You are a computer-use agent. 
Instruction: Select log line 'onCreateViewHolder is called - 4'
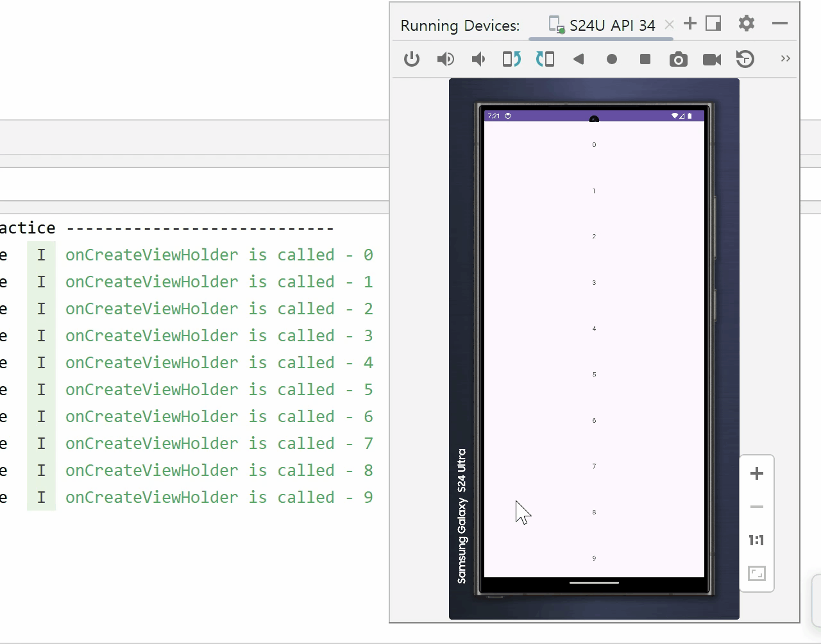(219, 362)
